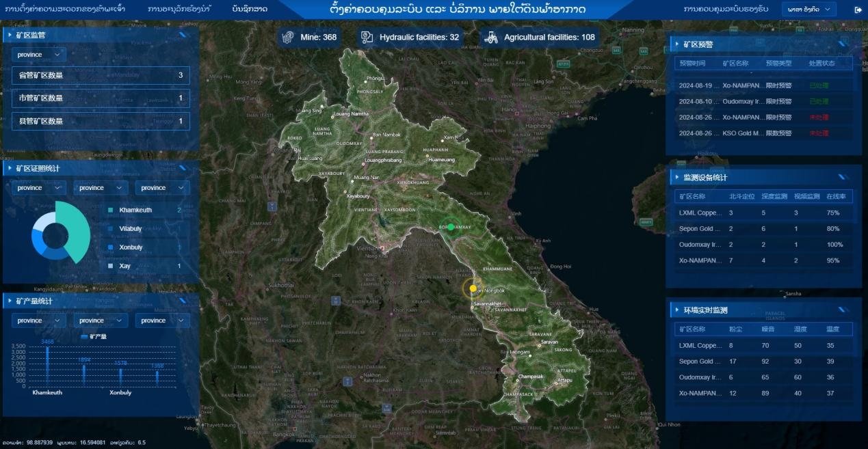This screenshot has height=449, width=868.
Task: Open the province dropdown under 矿区监管
Action: coord(38,55)
